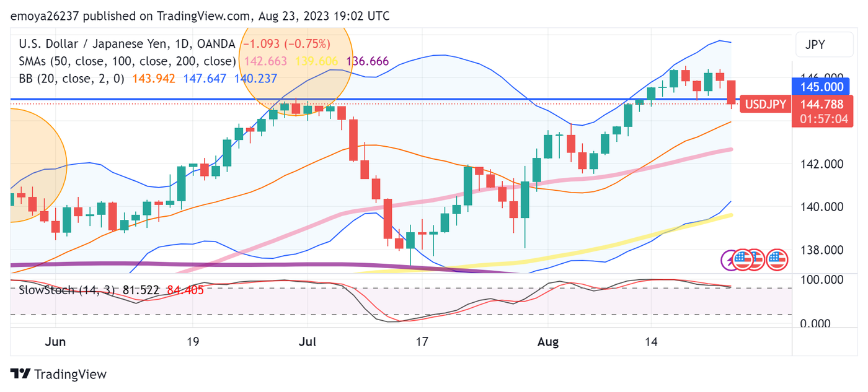Select the SlowStoch indicator legend
The height and width of the screenshot is (392, 868).
click(x=56, y=289)
